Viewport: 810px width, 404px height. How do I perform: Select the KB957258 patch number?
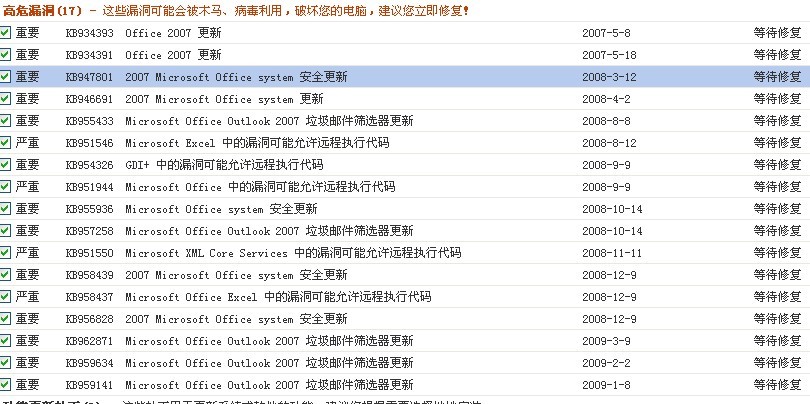89,231
